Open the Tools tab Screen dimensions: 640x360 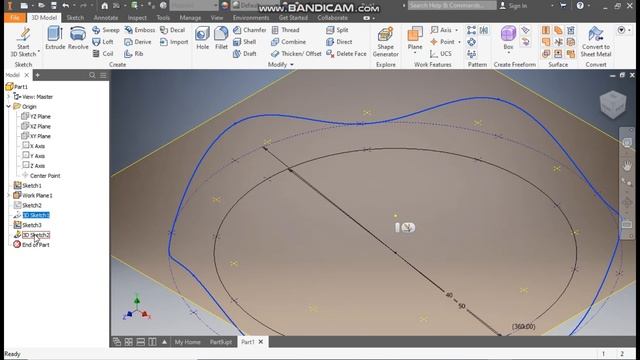pyautogui.click(x=163, y=18)
